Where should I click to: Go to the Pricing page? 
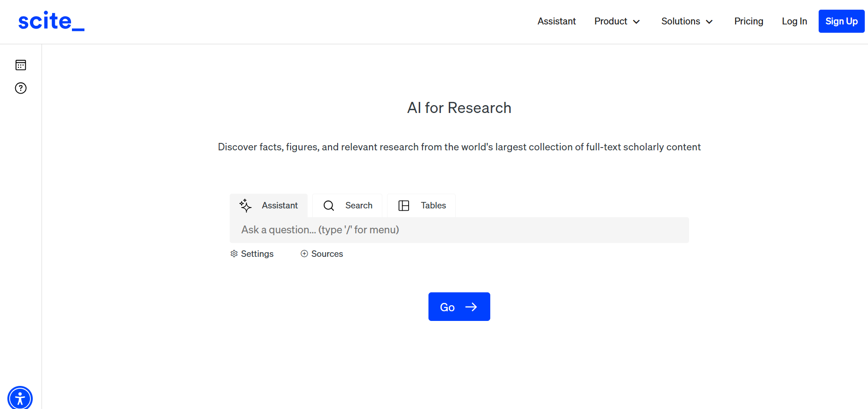[749, 21]
